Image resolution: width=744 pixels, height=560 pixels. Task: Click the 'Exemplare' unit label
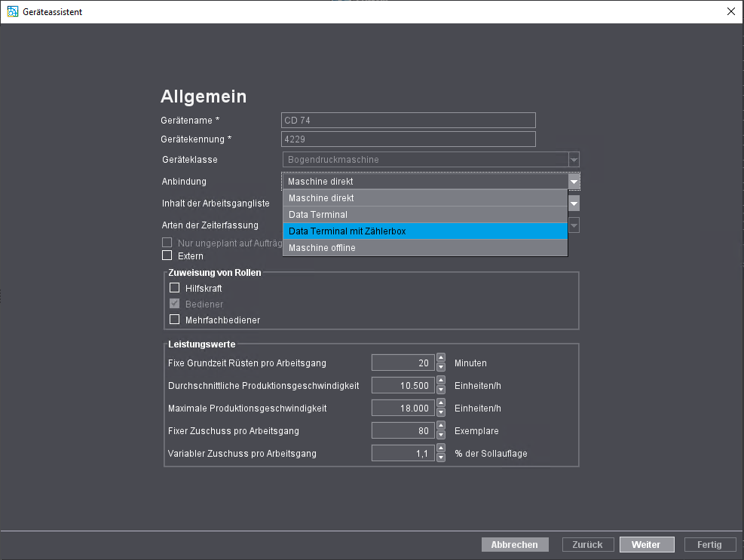(476, 431)
